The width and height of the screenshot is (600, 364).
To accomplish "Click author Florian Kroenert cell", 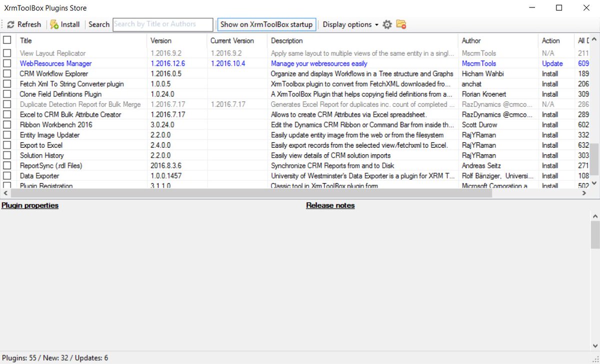I will click(483, 94).
